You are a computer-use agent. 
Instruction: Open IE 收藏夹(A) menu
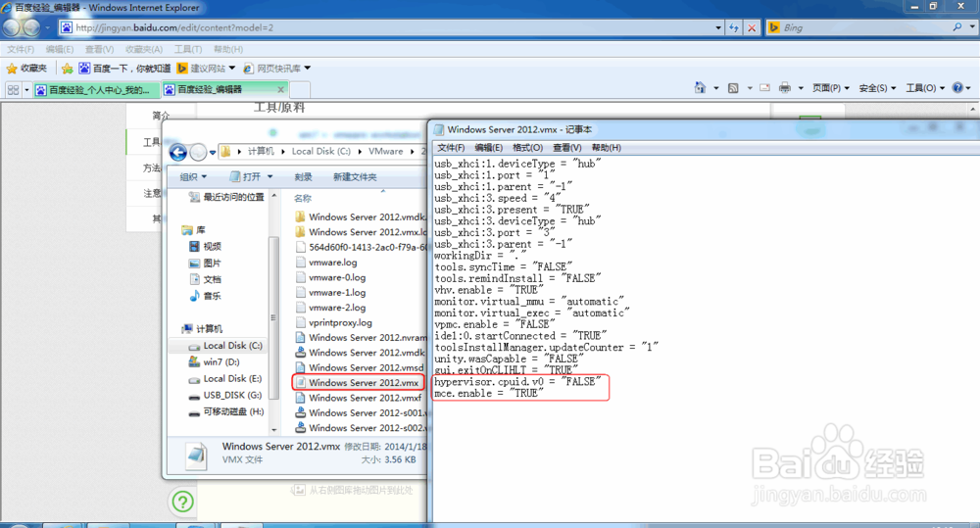(144, 49)
